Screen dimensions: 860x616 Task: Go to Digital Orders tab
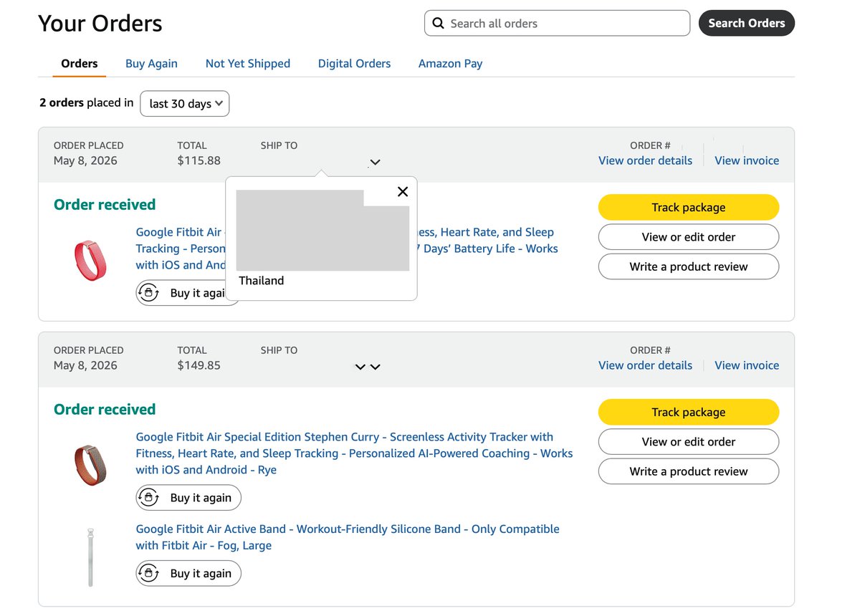(x=354, y=64)
